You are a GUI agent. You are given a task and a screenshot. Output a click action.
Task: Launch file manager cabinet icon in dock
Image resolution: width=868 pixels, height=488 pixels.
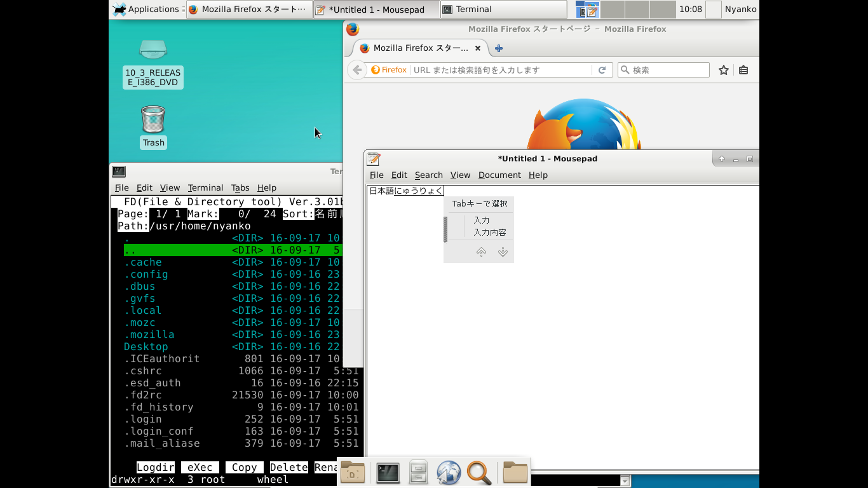(x=418, y=473)
